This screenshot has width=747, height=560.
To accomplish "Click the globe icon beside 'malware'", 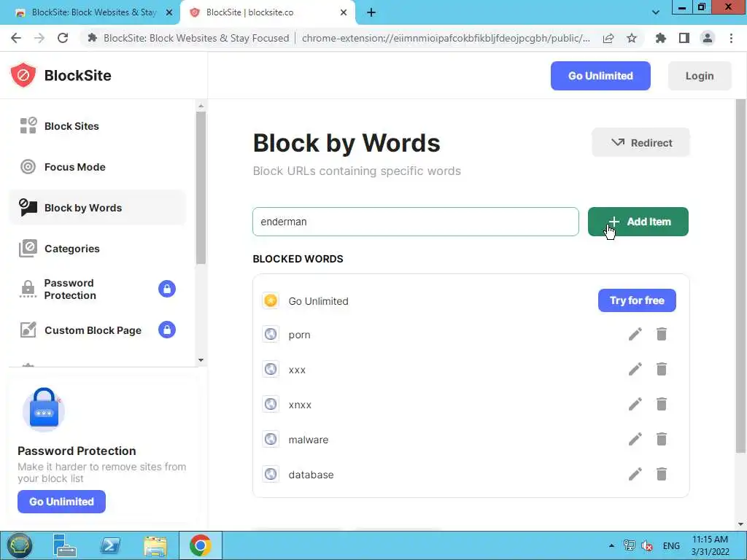I will pos(271,439).
